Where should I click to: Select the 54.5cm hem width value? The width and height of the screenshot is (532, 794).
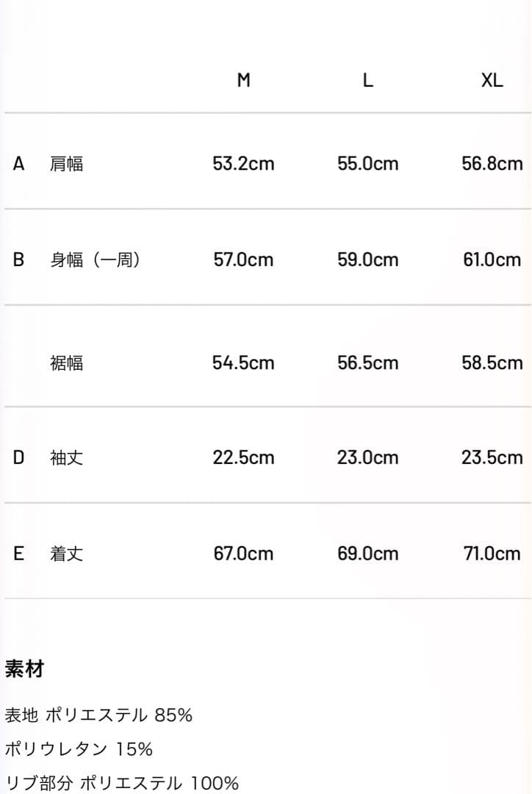point(243,362)
